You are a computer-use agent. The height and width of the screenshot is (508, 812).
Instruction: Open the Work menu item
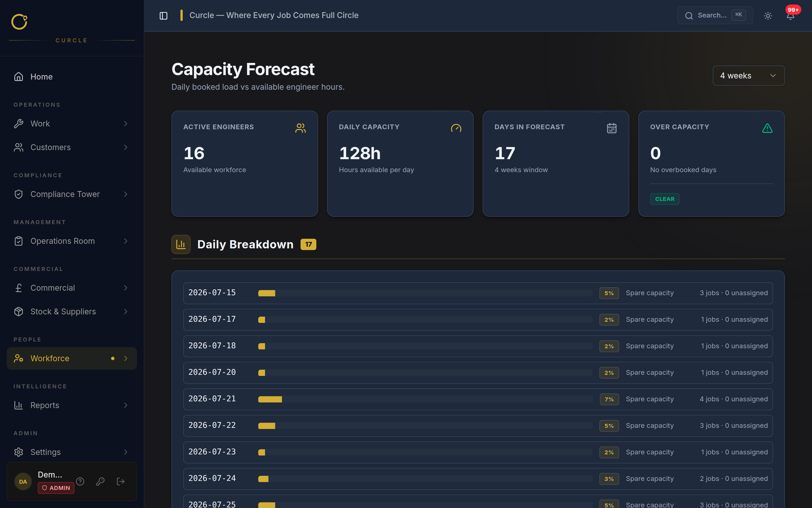click(72, 124)
